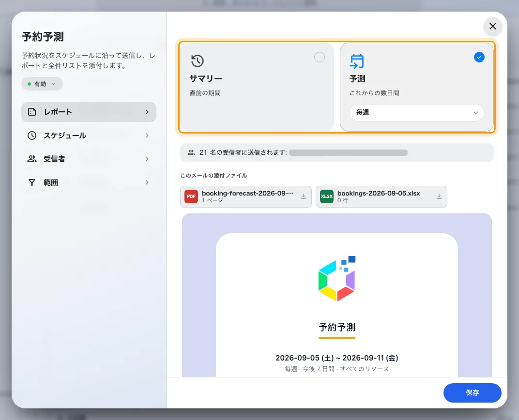Open the 受信者 section
This screenshot has width=519, height=420.
click(x=89, y=159)
